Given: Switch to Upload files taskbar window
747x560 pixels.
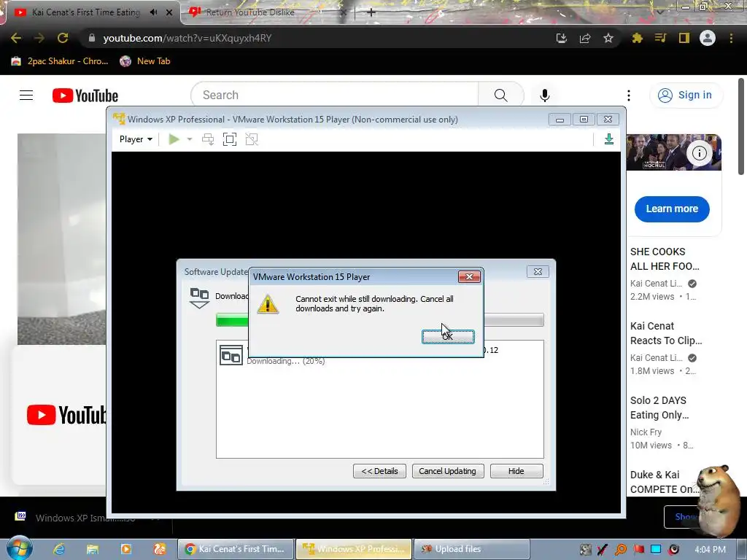Looking at the screenshot, I should pos(472,549).
